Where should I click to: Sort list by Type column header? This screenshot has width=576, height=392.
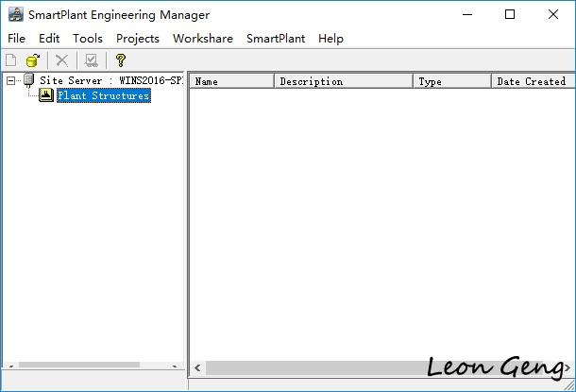(x=452, y=81)
